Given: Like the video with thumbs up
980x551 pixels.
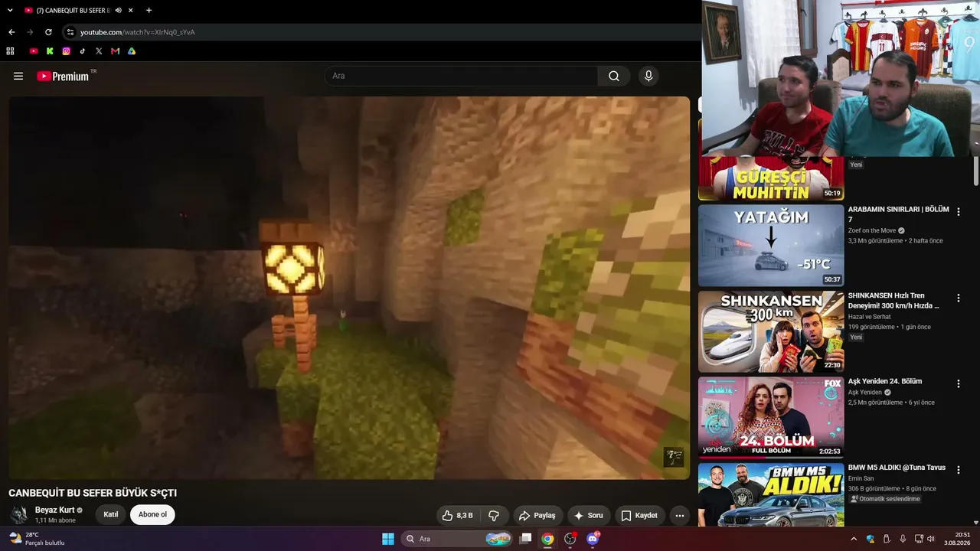Looking at the screenshot, I should click(457, 516).
